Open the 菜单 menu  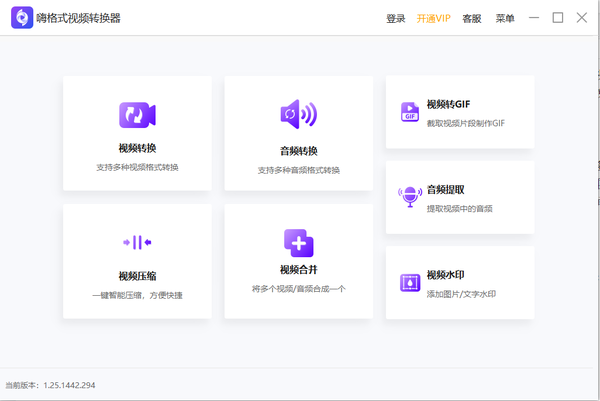point(505,18)
